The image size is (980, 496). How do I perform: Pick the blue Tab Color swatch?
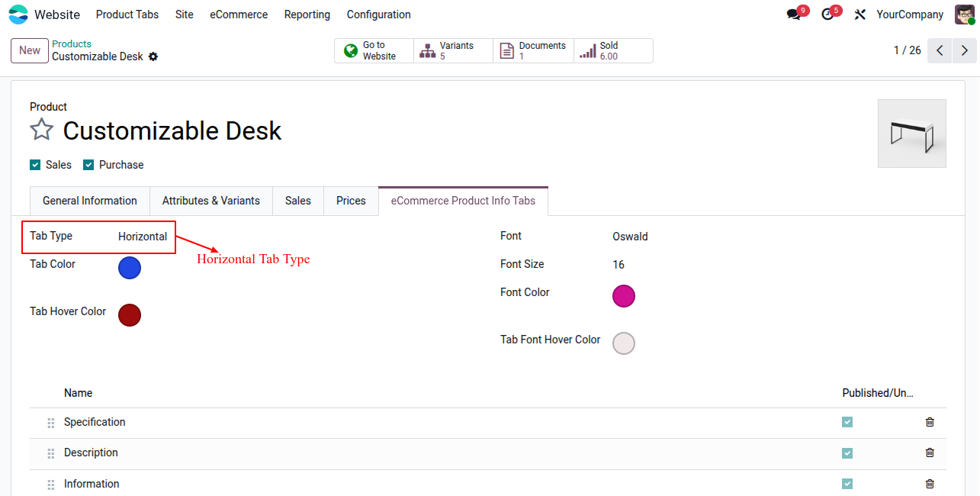(130, 268)
